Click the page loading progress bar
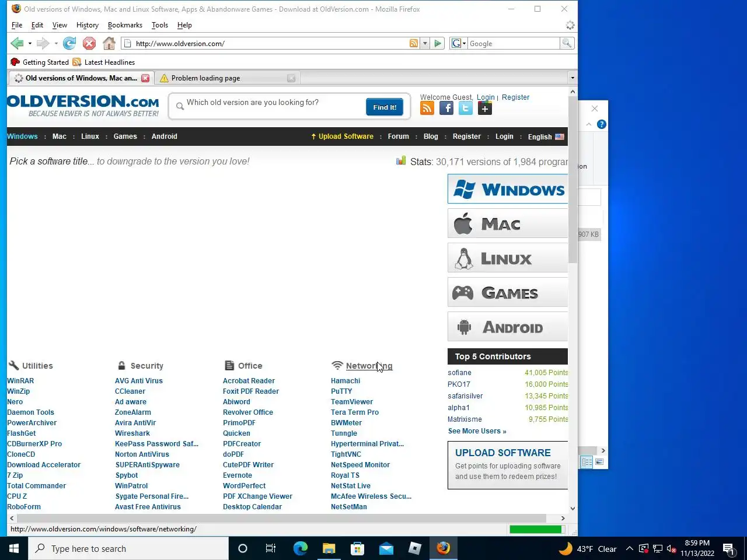Screen dimensions: 747x560 pos(537,530)
